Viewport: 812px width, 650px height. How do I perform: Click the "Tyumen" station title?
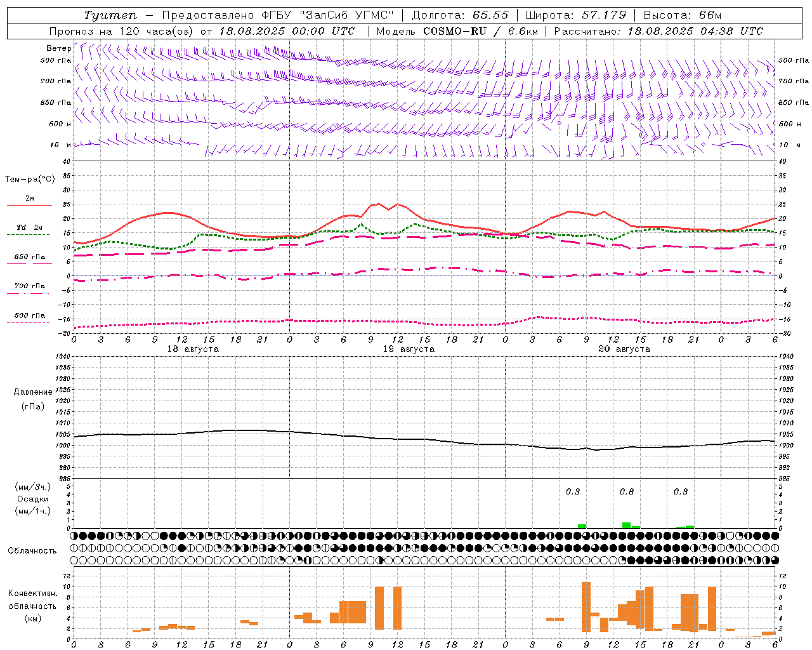pos(110,15)
